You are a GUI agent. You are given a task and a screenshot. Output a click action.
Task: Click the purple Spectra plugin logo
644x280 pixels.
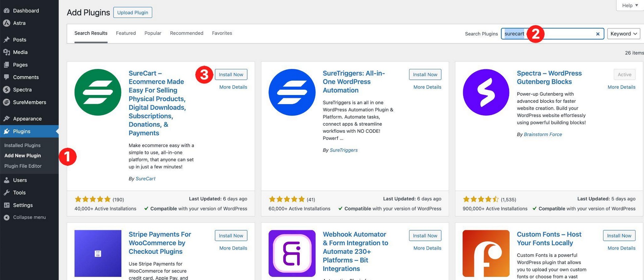click(x=486, y=92)
